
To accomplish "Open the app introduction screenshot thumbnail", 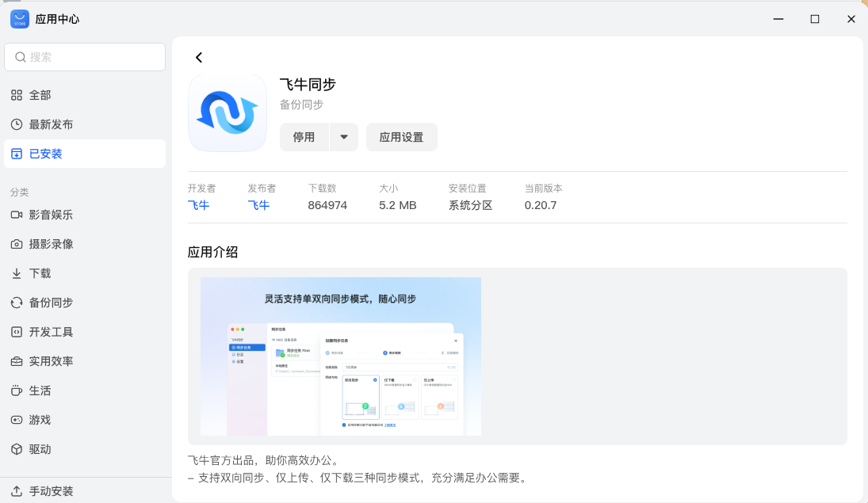I will click(340, 356).
